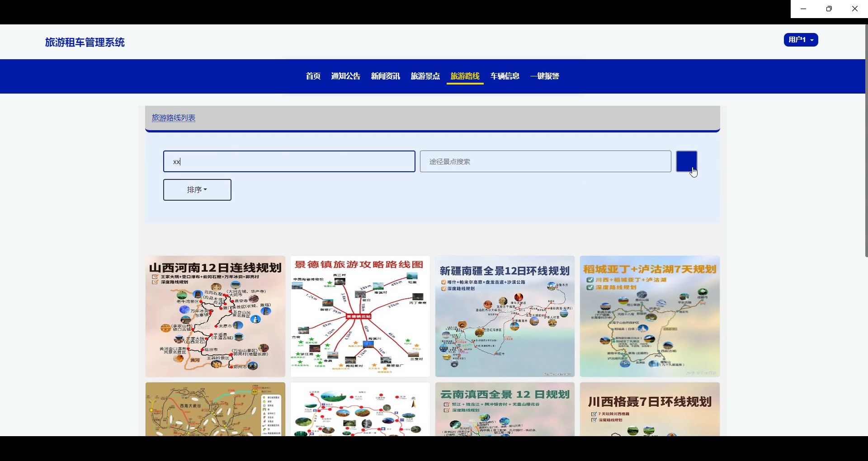
Task: Open the 新闻资讯 menu item
Action: coord(386,76)
